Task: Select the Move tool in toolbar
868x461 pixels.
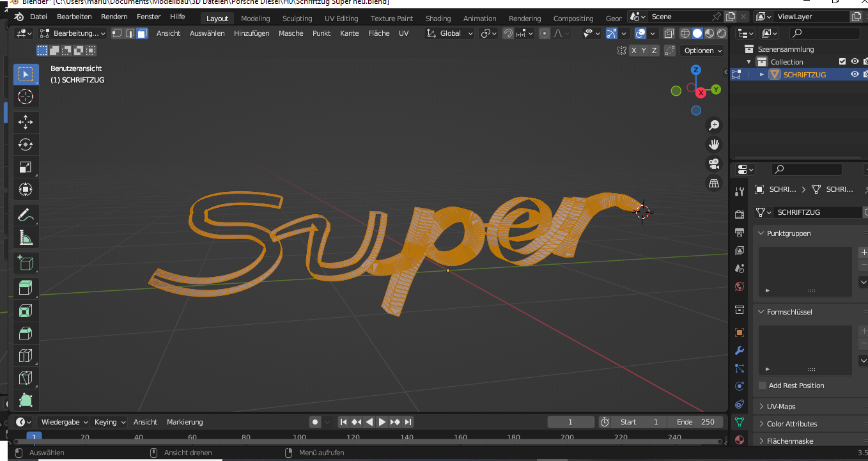Action: [x=26, y=122]
